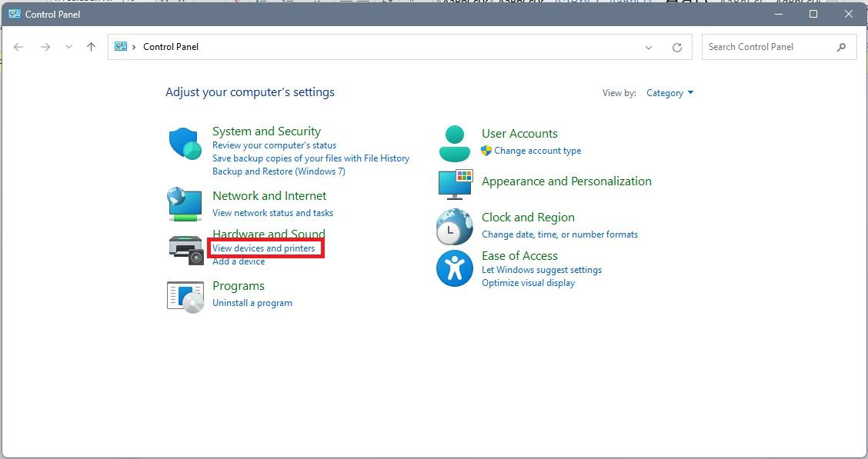
Task: Expand the address bar previous locations dropdown
Action: [x=649, y=47]
